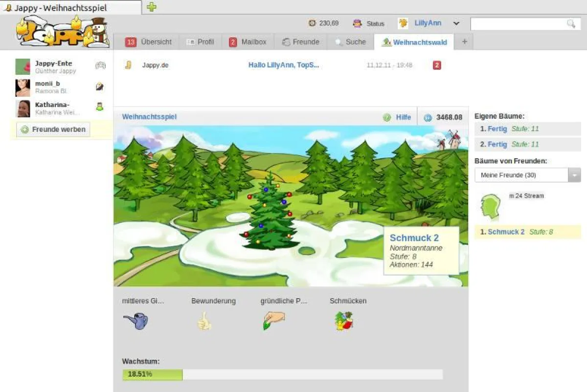Click the coin icon showing 230,69
587x392 pixels.
313,23
